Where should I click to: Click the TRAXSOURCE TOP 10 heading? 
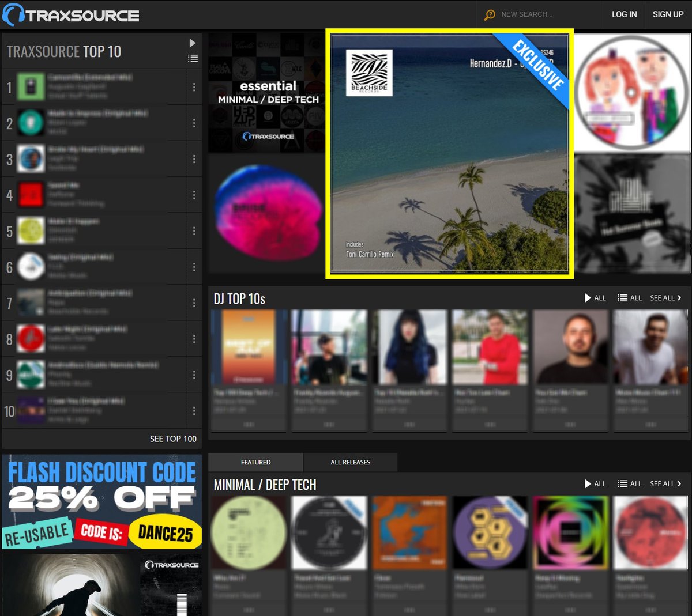(64, 51)
